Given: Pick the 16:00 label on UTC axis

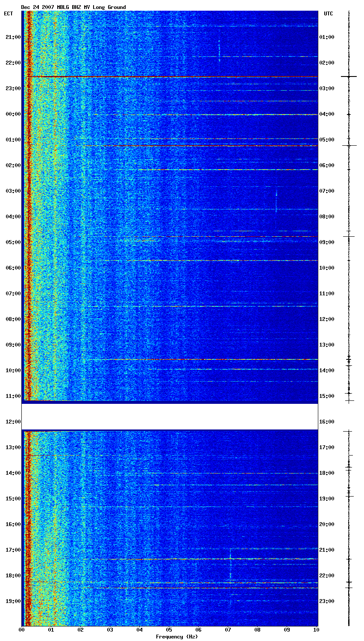Looking at the screenshot, I should tap(327, 422).
